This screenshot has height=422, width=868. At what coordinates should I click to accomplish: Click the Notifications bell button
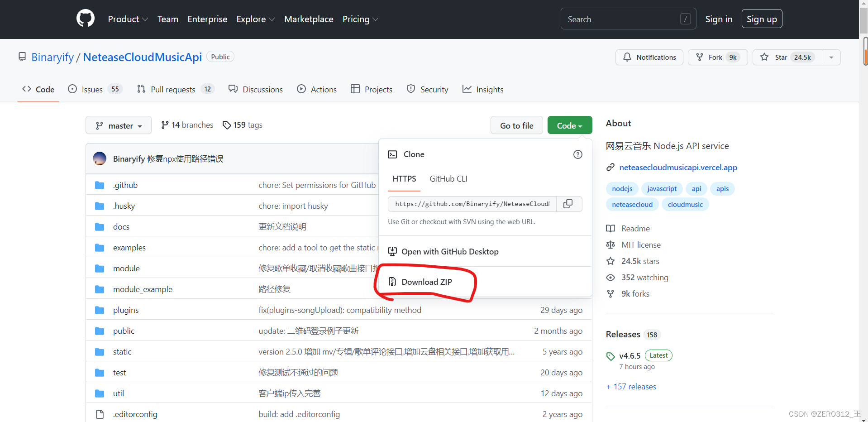[649, 58]
